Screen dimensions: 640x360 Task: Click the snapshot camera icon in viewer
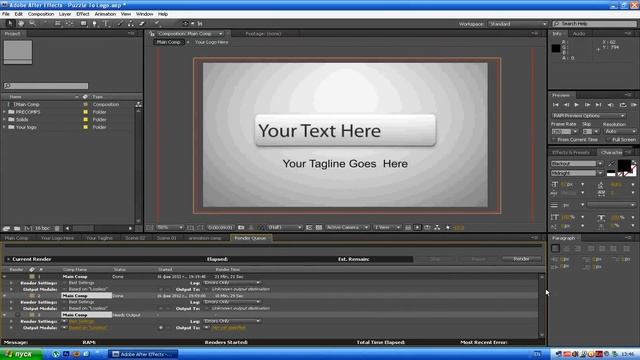click(x=241, y=227)
